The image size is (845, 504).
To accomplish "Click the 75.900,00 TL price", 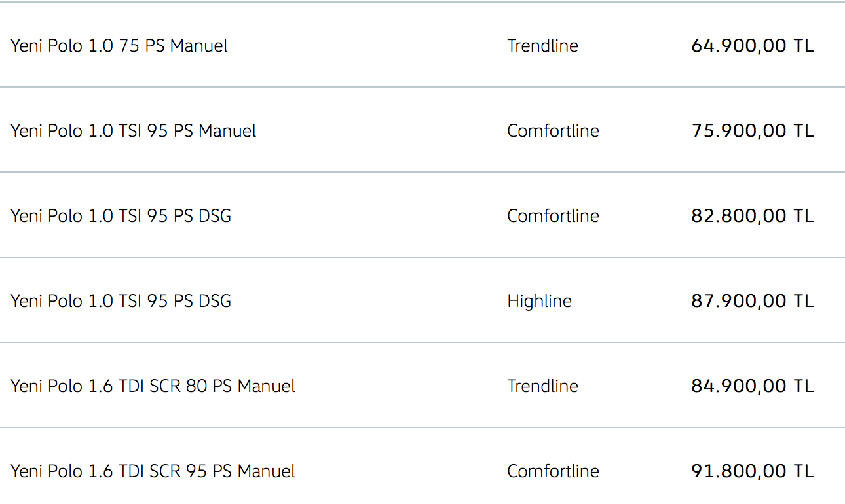I will point(752,131).
